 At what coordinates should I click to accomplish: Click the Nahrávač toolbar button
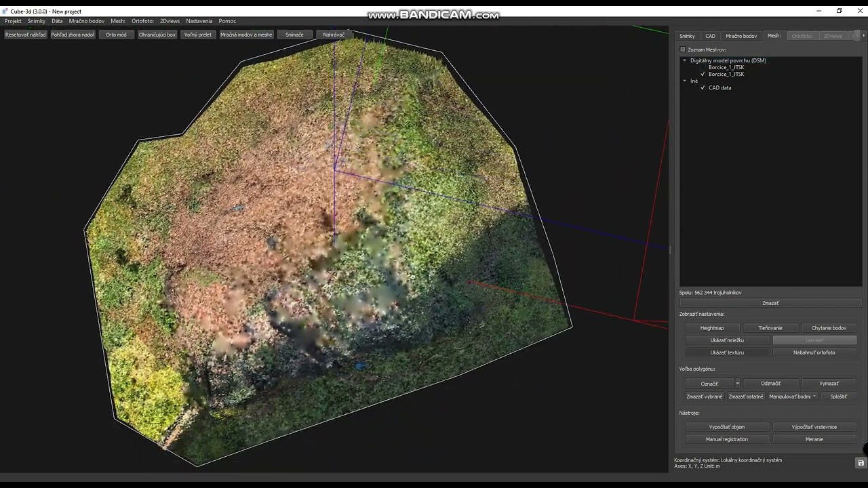[334, 35]
